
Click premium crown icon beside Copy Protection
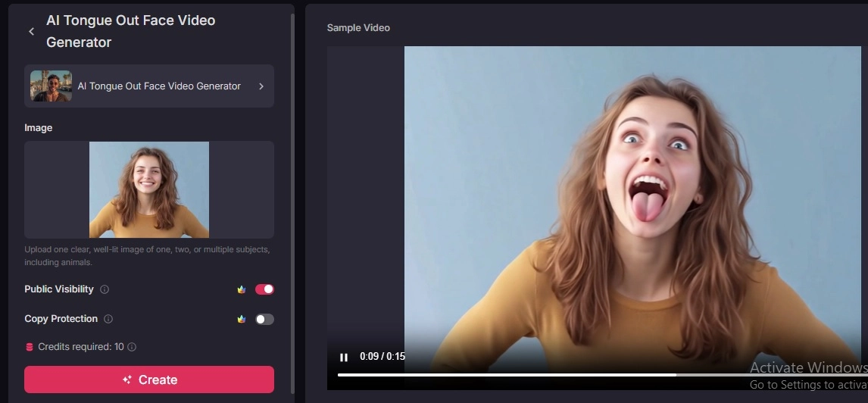[x=242, y=319]
